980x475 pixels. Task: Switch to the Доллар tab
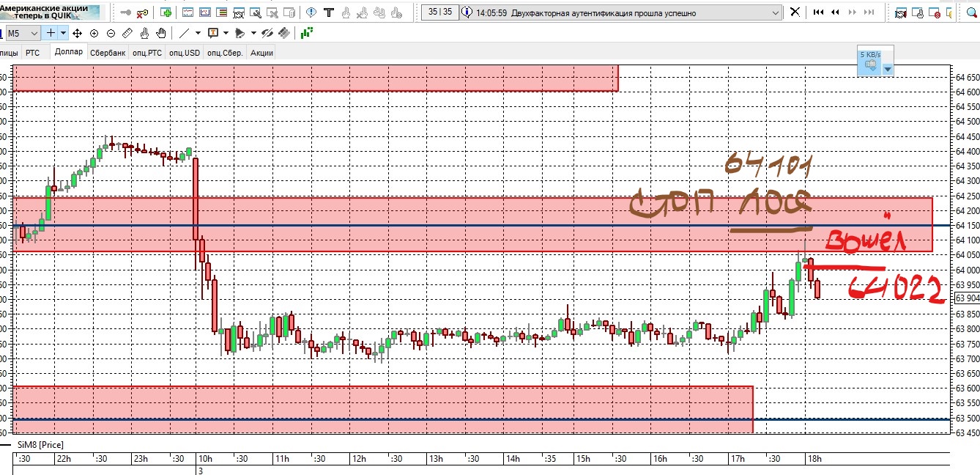(x=69, y=52)
